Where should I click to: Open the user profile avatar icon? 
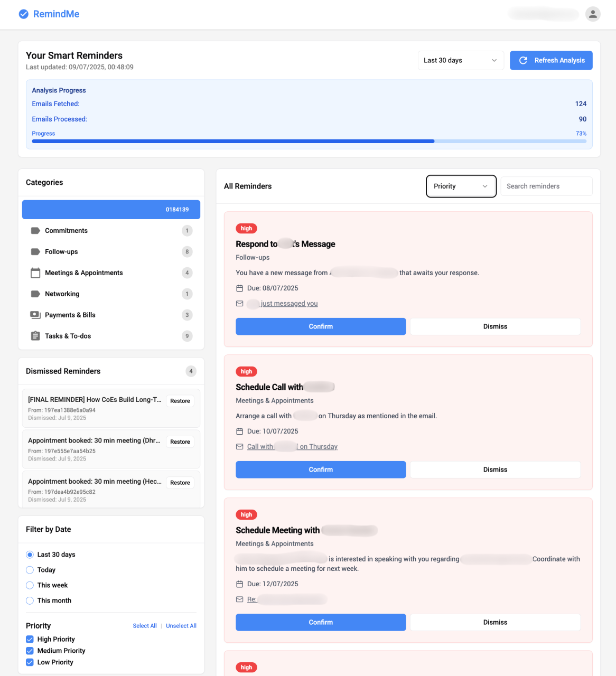coord(593,14)
